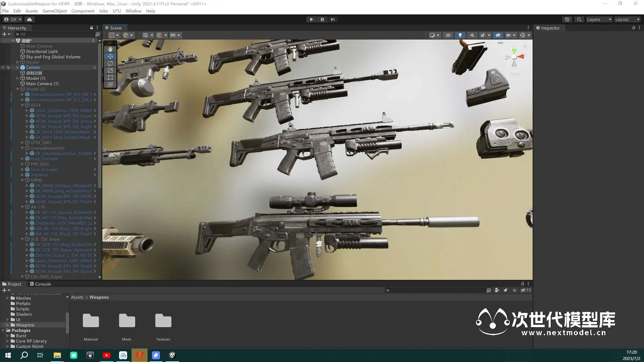Open the Unity cloud services icon
The image size is (644, 362).
pos(30,19)
